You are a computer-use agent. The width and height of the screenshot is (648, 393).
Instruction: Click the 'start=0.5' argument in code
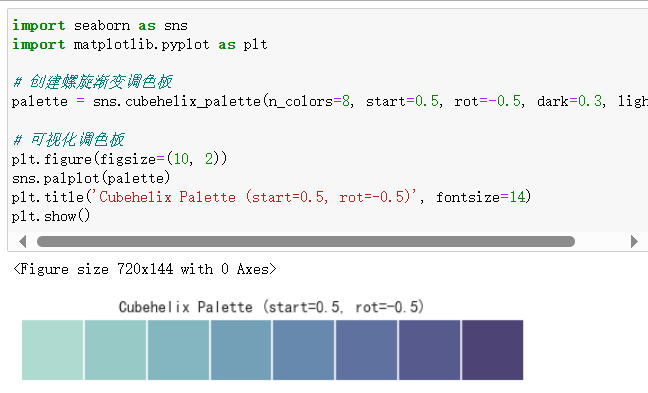coord(402,101)
